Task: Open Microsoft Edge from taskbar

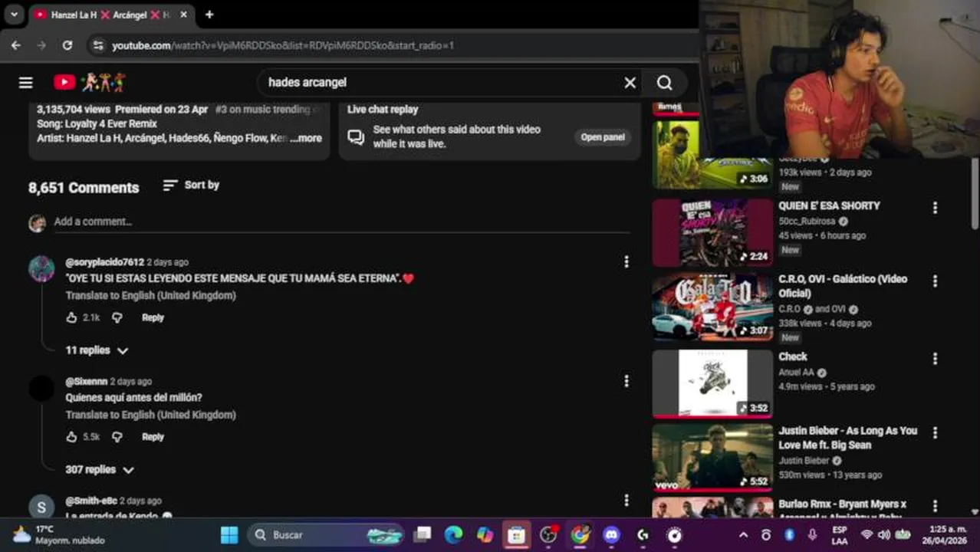Action: pyautogui.click(x=453, y=534)
